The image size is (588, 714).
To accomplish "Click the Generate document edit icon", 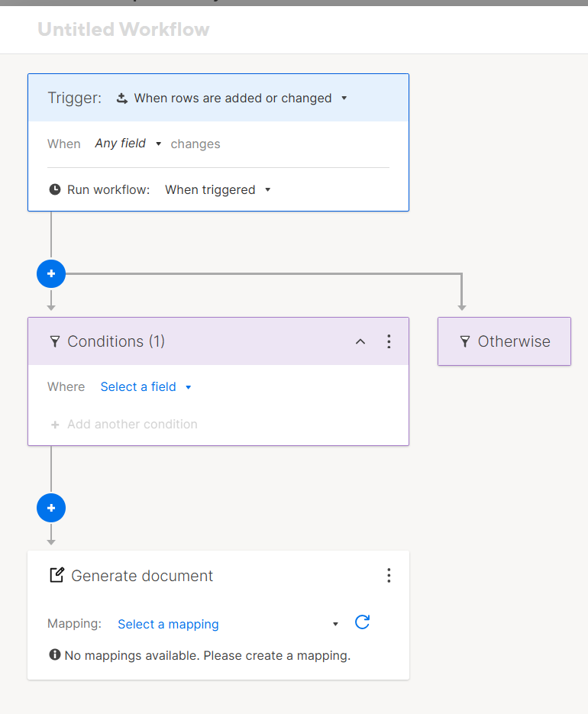I will [57, 575].
